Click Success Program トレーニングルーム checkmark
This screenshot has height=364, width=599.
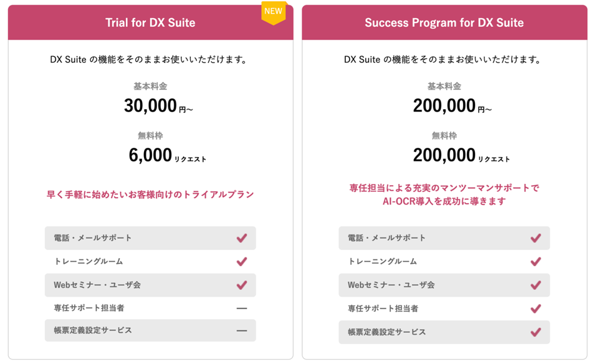[x=535, y=262]
